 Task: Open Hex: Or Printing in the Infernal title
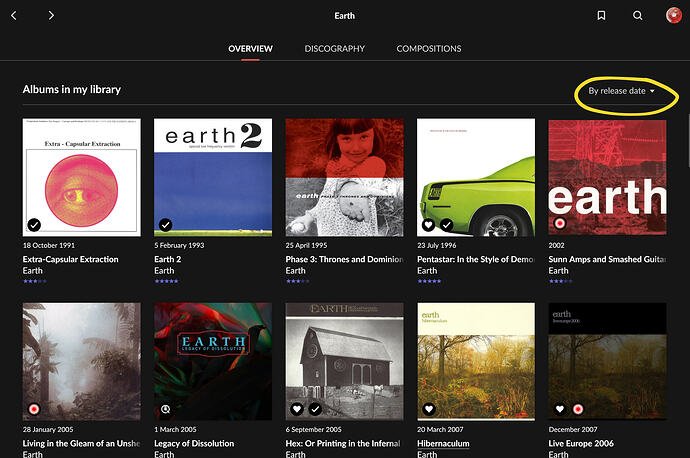point(344,443)
